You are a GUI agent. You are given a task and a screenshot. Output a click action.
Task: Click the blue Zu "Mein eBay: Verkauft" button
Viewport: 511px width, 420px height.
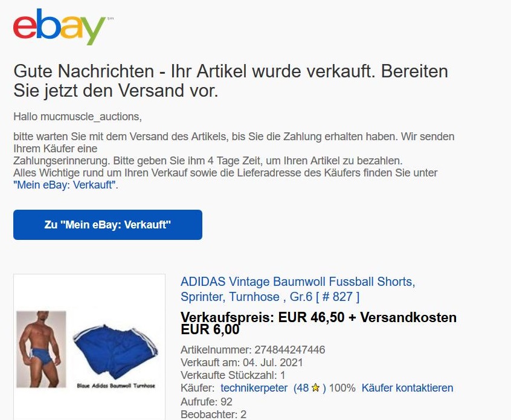coord(108,225)
